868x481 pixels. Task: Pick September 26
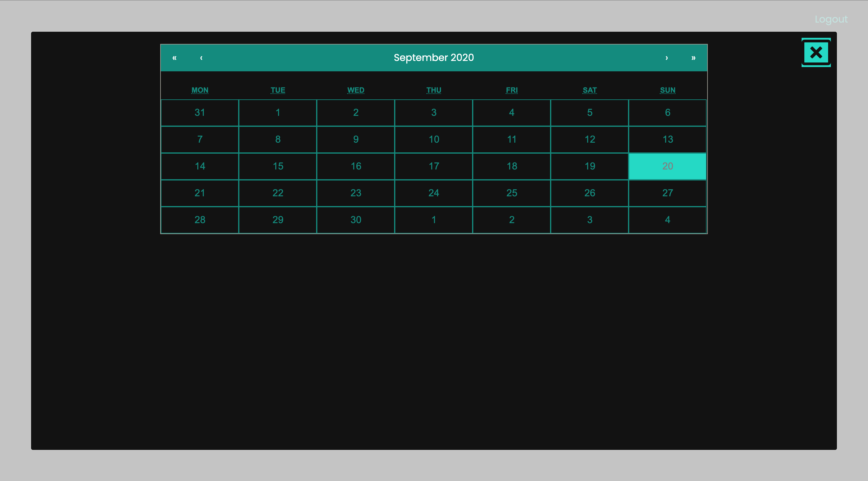[x=590, y=193]
